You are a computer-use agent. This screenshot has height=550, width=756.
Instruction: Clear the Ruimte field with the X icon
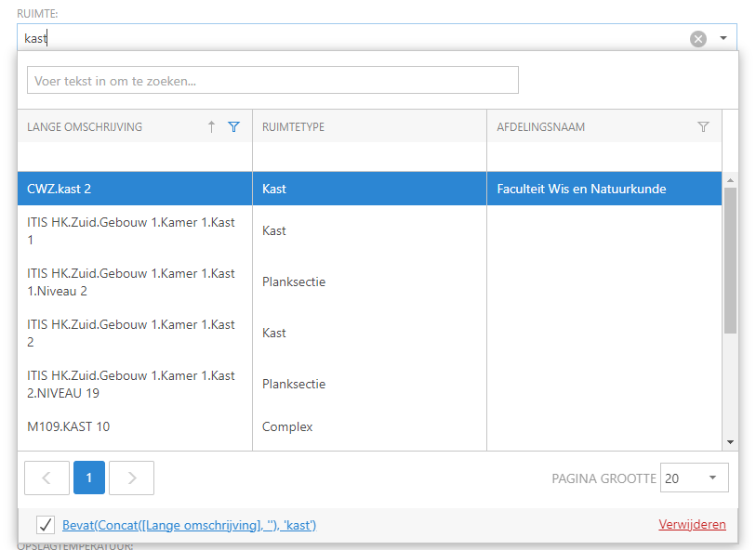coord(697,38)
